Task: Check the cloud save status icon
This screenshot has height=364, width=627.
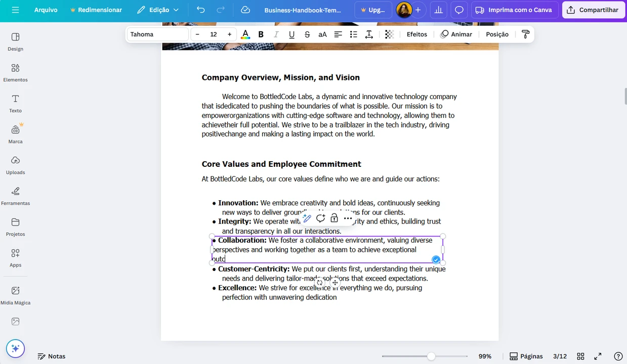Action: click(x=245, y=10)
